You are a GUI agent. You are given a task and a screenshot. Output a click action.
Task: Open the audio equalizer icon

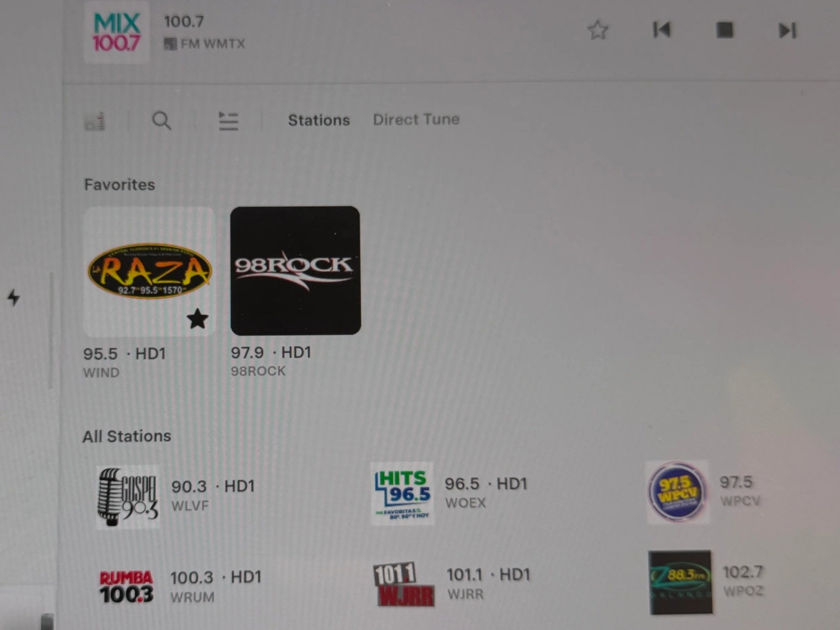tap(94, 121)
